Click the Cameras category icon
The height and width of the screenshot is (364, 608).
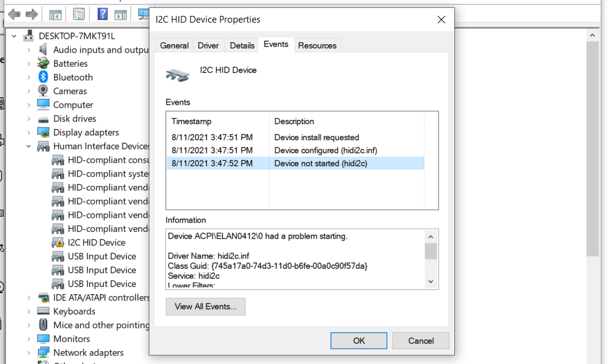[x=43, y=91]
